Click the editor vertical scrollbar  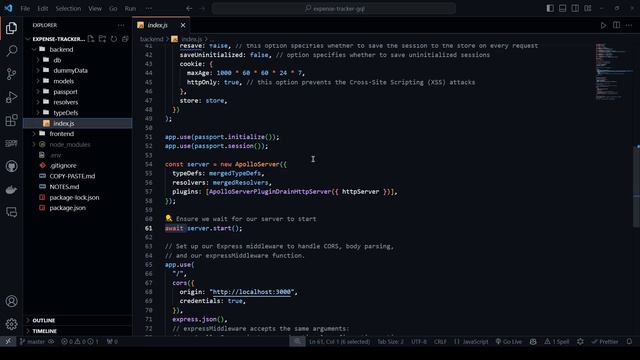[x=636, y=187]
